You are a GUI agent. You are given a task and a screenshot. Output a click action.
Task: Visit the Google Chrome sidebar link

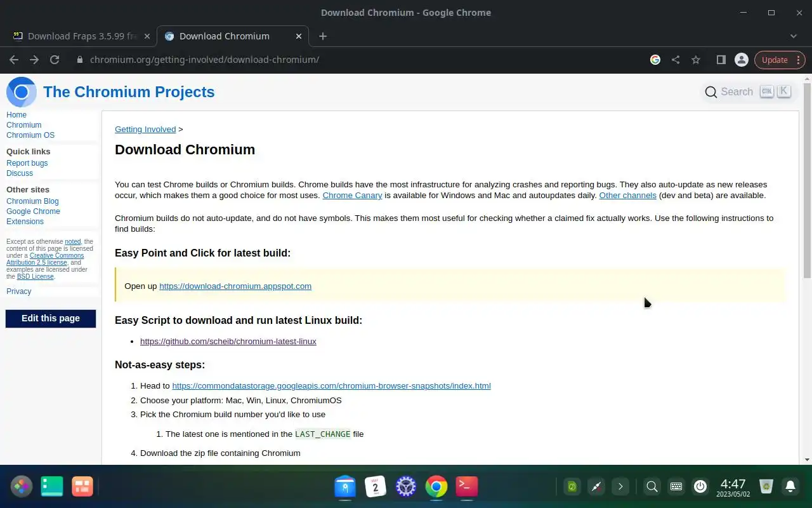[x=33, y=211]
